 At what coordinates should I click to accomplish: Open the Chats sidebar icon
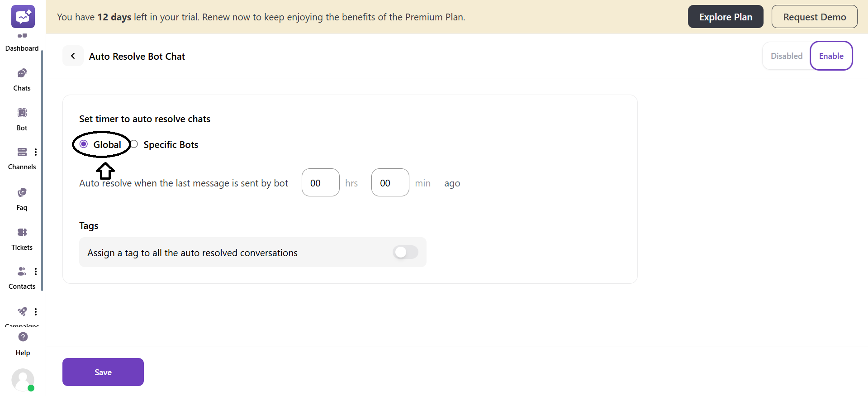[x=22, y=73]
